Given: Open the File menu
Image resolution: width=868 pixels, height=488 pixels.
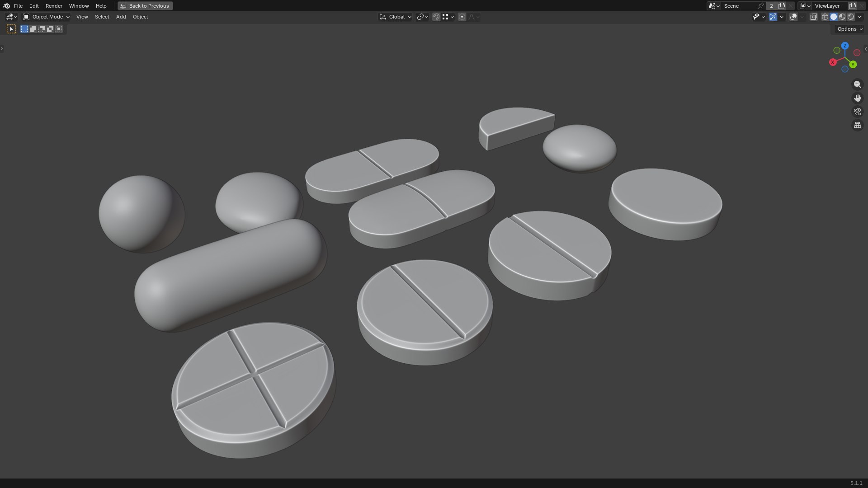Looking at the screenshot, I should (18, 6).
